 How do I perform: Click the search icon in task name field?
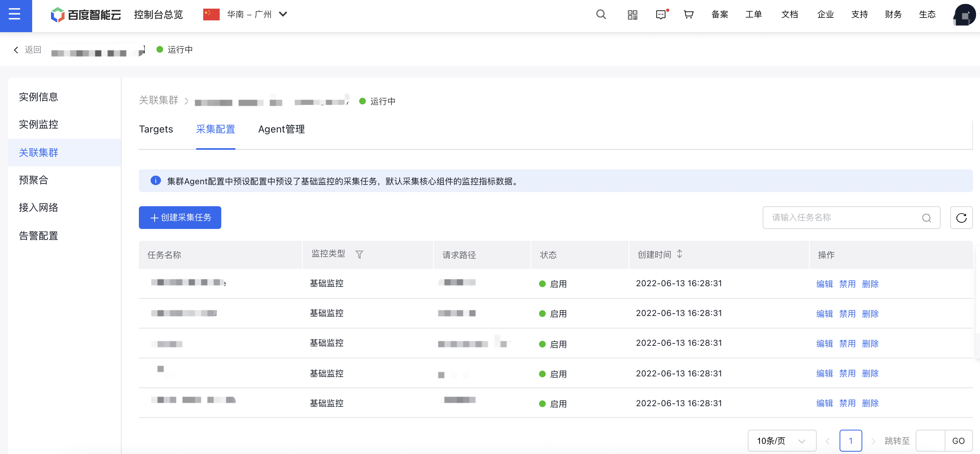[926, 218]
